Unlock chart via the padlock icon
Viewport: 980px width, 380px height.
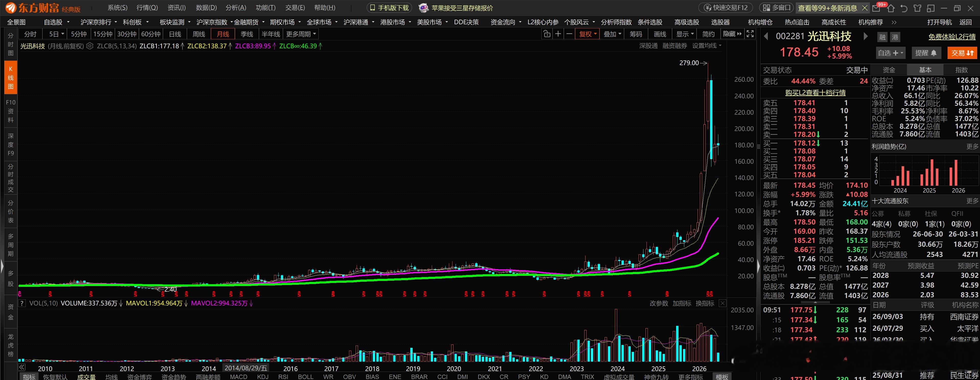[x=547, y=34]
